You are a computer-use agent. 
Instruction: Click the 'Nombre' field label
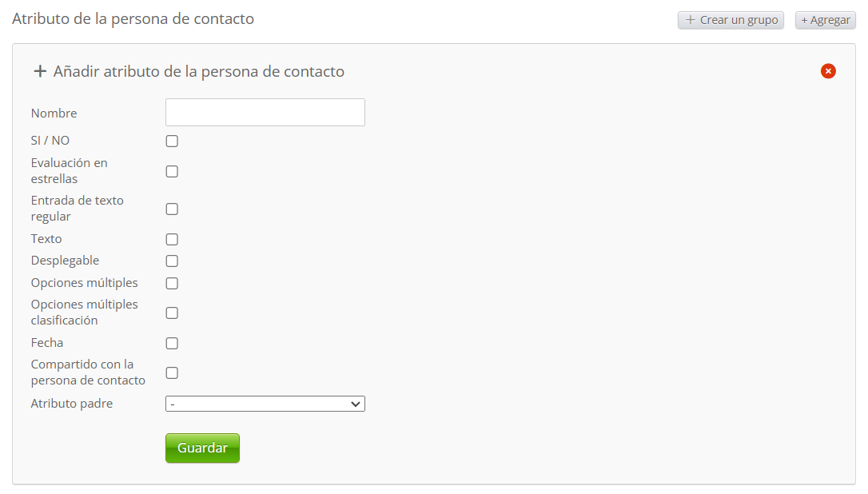tap(54, 114)
